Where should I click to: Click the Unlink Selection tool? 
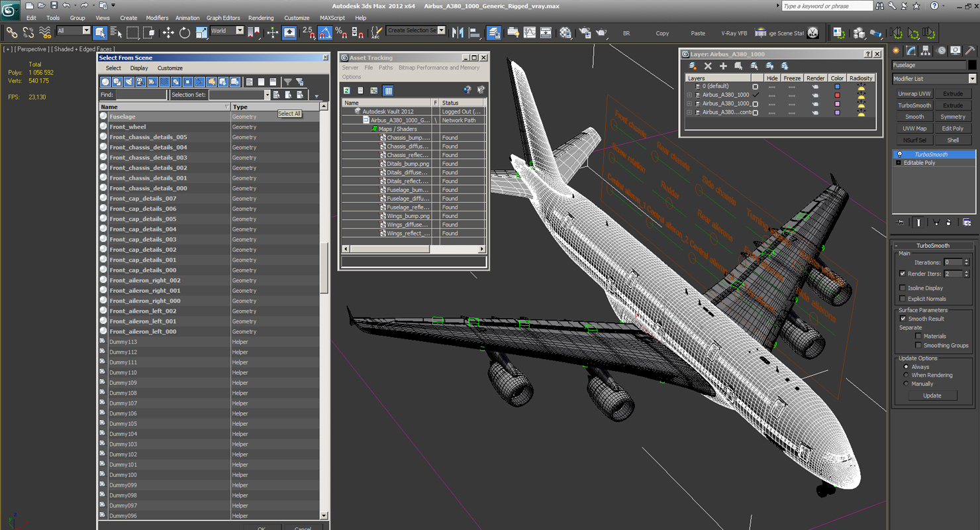(x=28, y=32)
